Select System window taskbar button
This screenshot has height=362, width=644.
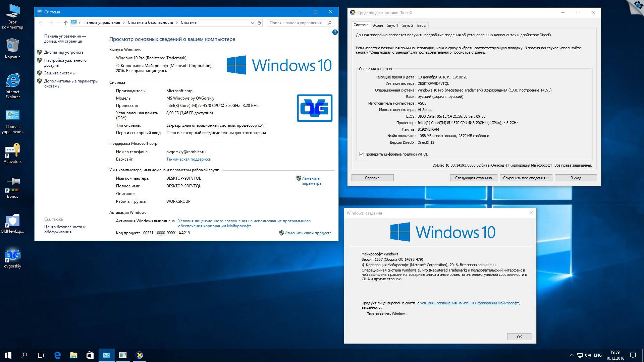(x=107, y=355)
